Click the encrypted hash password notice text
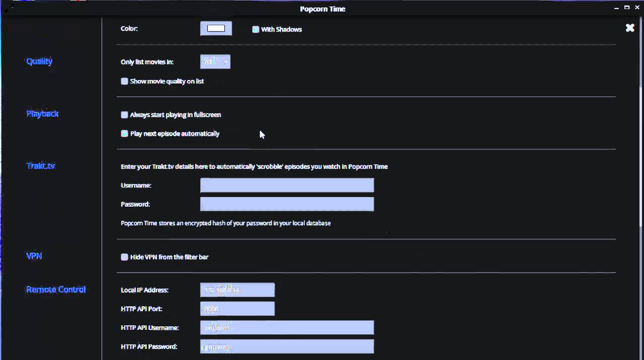This screenshot has width=644, height=360. pos(226,223)
